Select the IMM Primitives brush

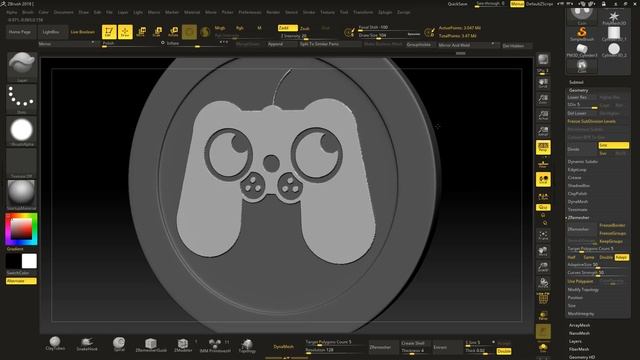[215, 345]
